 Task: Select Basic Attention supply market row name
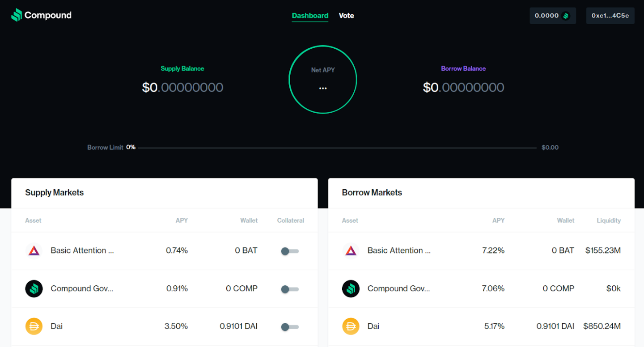coord(82,250)
